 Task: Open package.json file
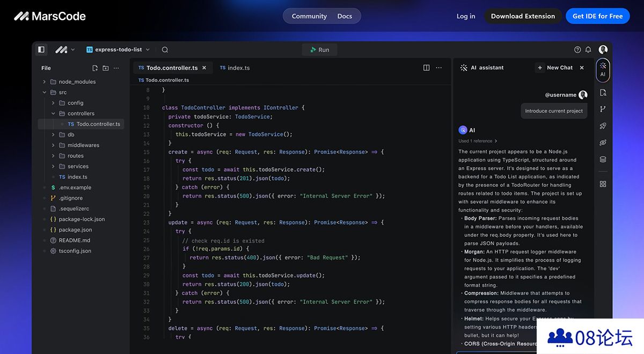tap(70, 230)
